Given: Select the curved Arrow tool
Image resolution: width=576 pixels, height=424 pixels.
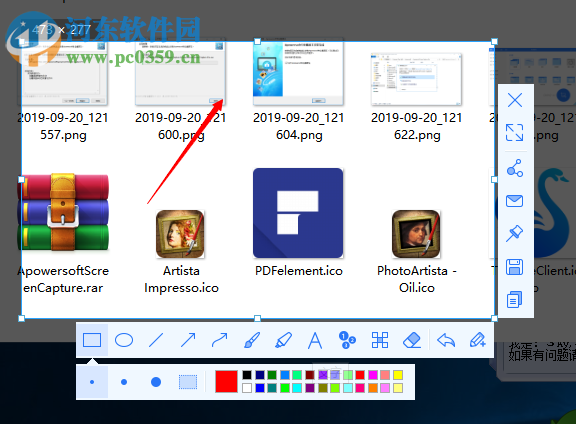Looking at the screenshot, I should click(x=220, y=340).
